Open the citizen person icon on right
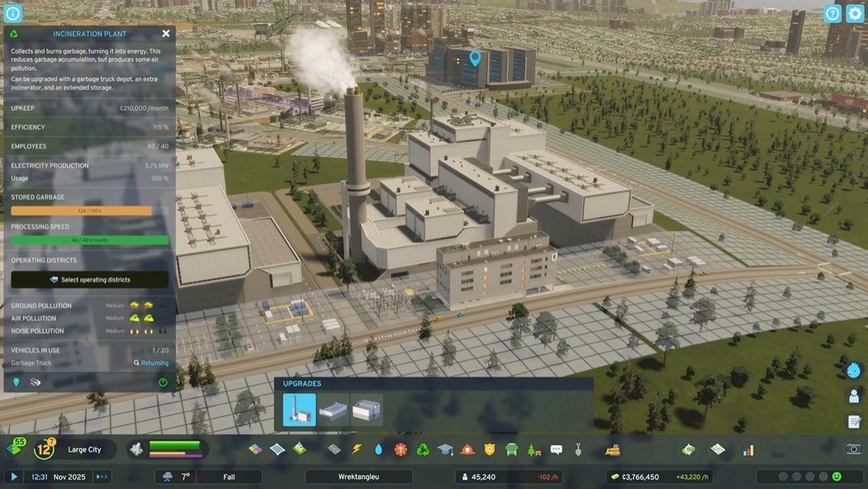868x489 pixels. [853, 395]
